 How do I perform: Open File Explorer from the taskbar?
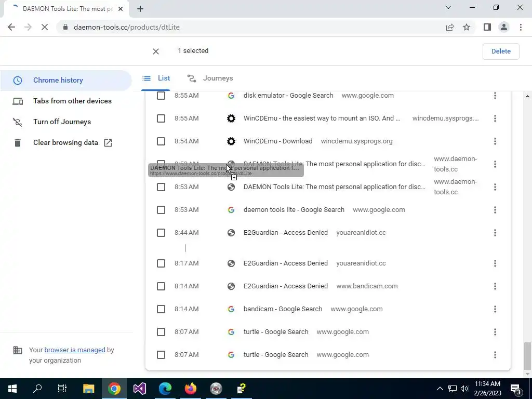[88, 389]
